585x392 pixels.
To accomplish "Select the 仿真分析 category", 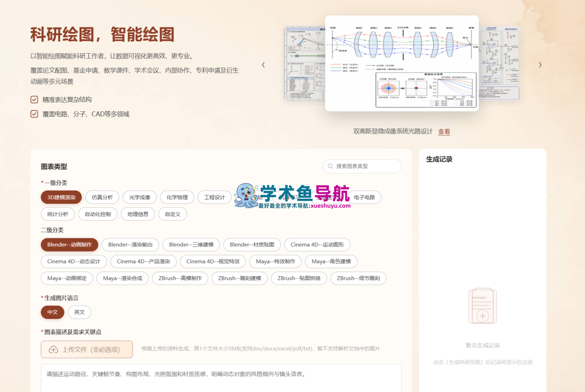I will point(102,197).
